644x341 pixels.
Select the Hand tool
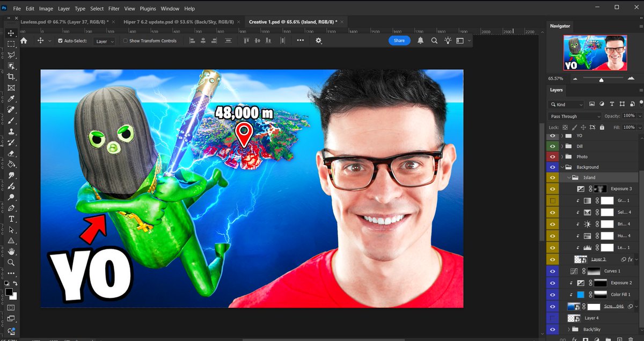click(x=11, y=251)
